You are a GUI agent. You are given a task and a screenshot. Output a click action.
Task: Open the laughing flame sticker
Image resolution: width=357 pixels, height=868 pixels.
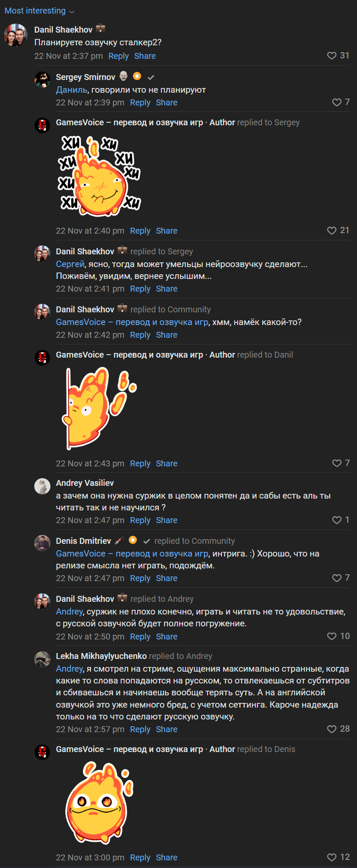pyautogui.click(x=99, y=176)
